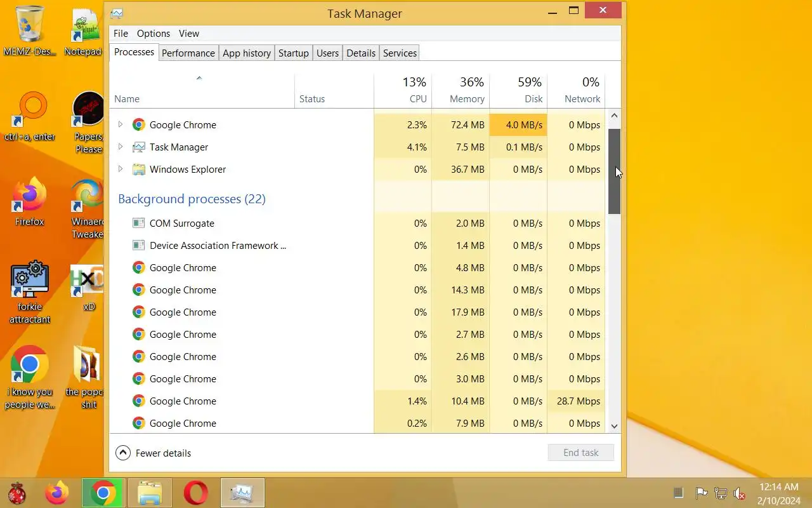The width and height of the screenshot is (812, 508).
Task: Select the Google Chrome process using 4.8 MB
Action: tap(357, 268)
